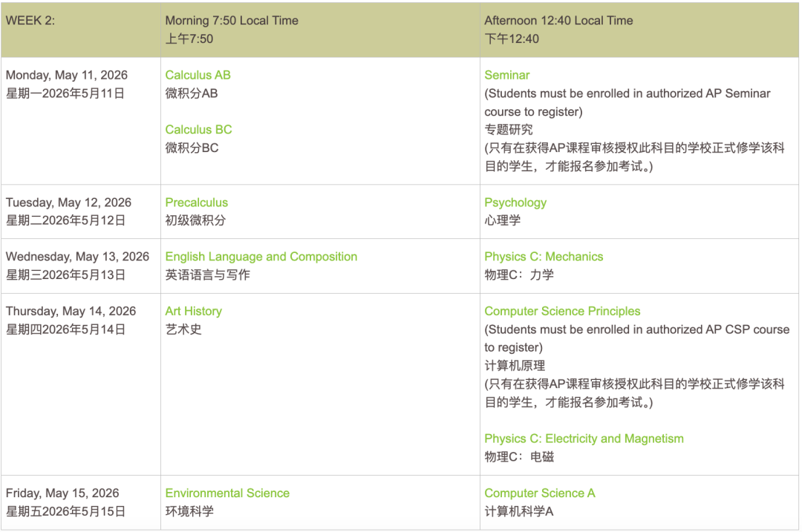The width and height of the screenshot is (802, 532).
Task: Open English Language and Composition link
Action: point(261,256)
